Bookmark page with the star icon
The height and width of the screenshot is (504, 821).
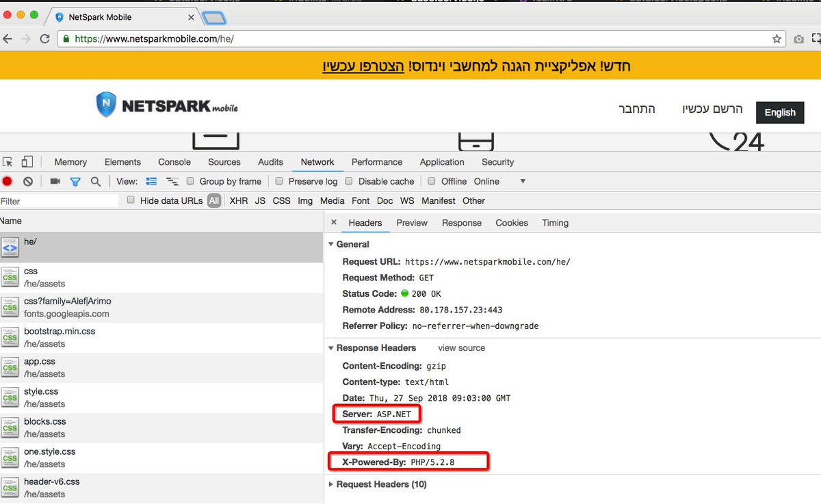click(777, 39)
